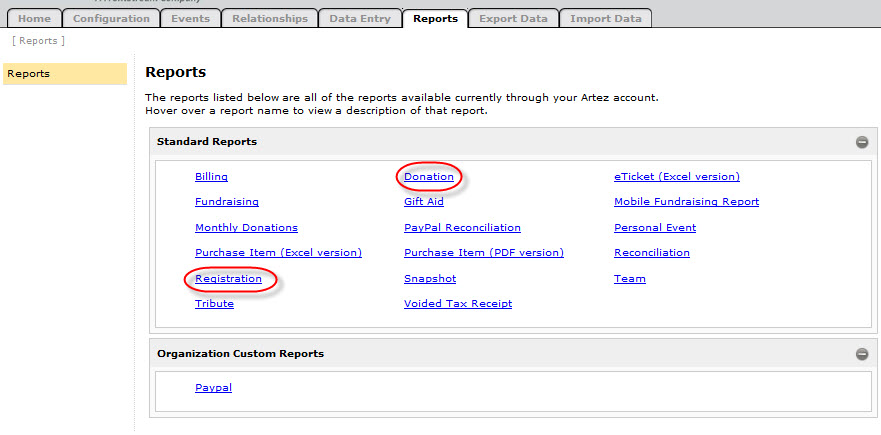881x435 pixels.
Task: Open Purchase Item (PDF version) report
Action: coord(483,253)
